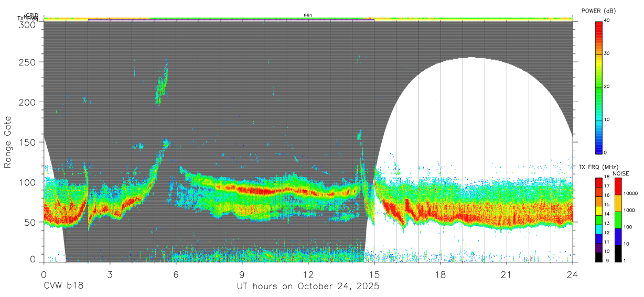
Task: Click the 10000 label on the NOISE scale
Action: tap(630, 194)
